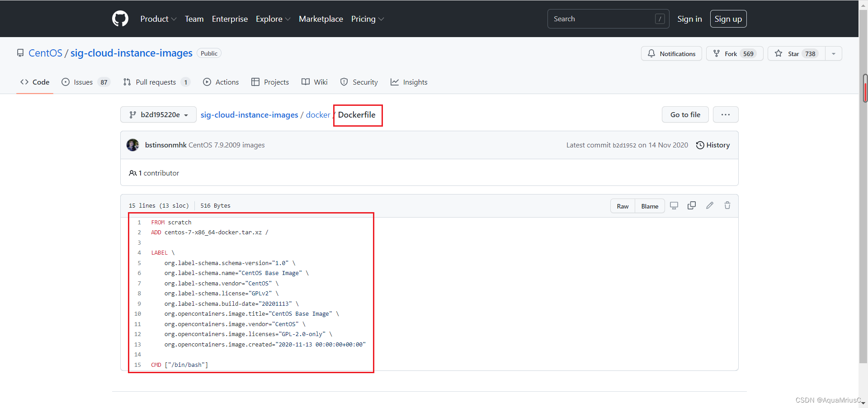Click sig-cloud-instance-images breadcrumb link
The width and height of the screenshot is (868, 408).
249,114
